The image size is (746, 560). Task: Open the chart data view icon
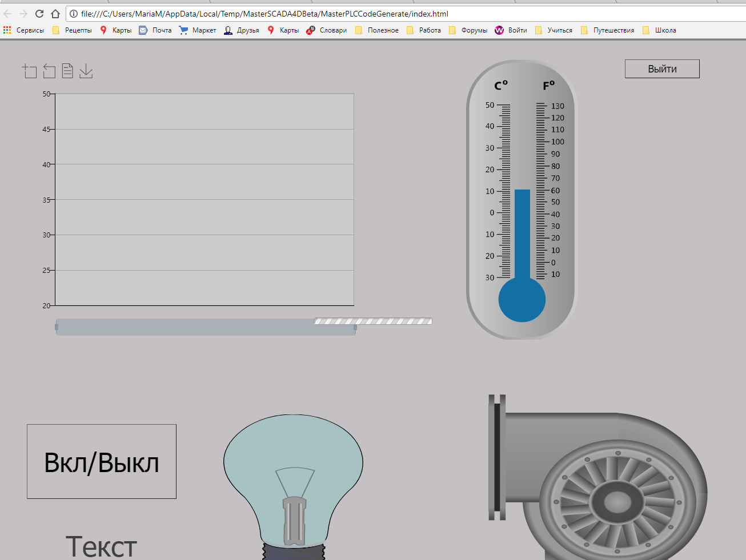pos(67,71)
